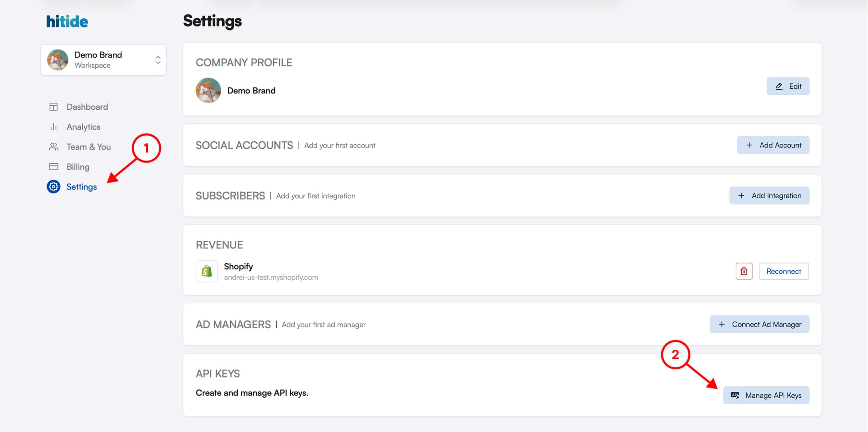Click the hitide logo
Screen dimensions: 868x432
(x=67, y=22)
